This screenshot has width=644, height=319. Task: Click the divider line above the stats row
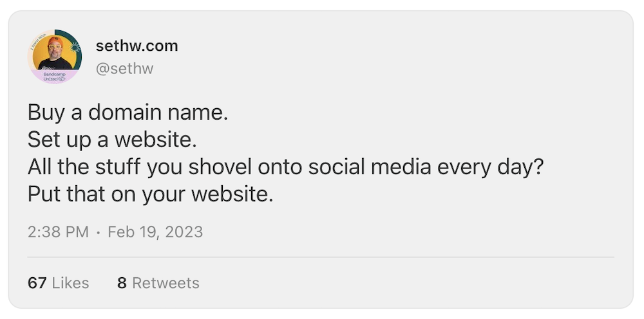321,257
